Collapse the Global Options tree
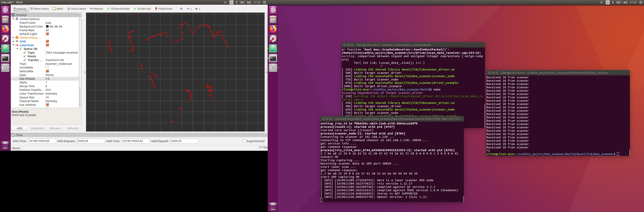Screen dimensions: 644x212 pos(14,19)
